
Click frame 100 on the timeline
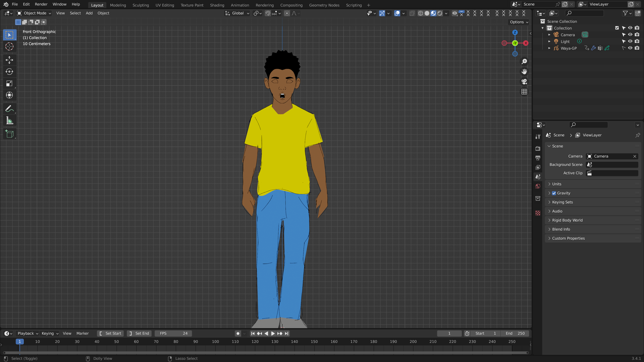tap(215, 342)
